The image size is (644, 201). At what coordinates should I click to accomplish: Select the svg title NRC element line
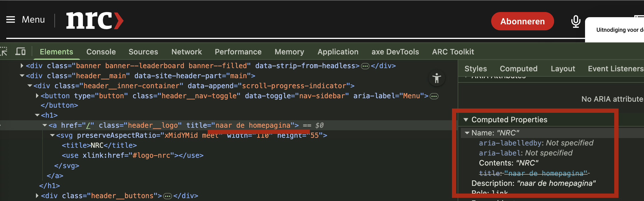pos(99,145)
